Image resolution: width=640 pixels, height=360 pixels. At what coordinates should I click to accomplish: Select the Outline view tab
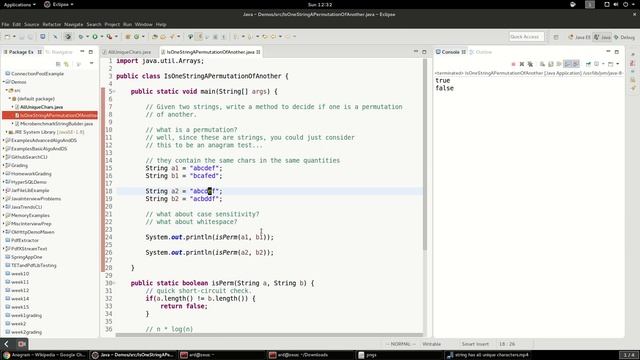tap(482, 52)
